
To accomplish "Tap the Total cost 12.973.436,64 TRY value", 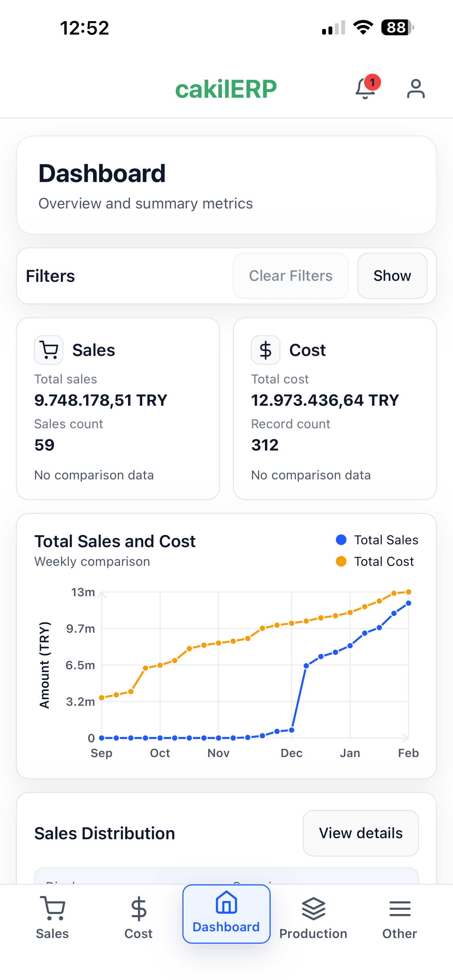I will (x=325, y=400).
